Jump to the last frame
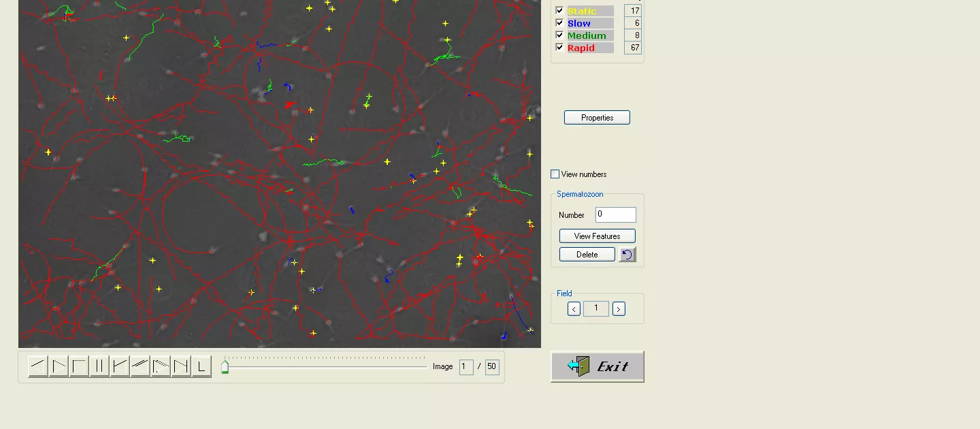This screenshot has width=980, height=429. click(x=181, y=366)
